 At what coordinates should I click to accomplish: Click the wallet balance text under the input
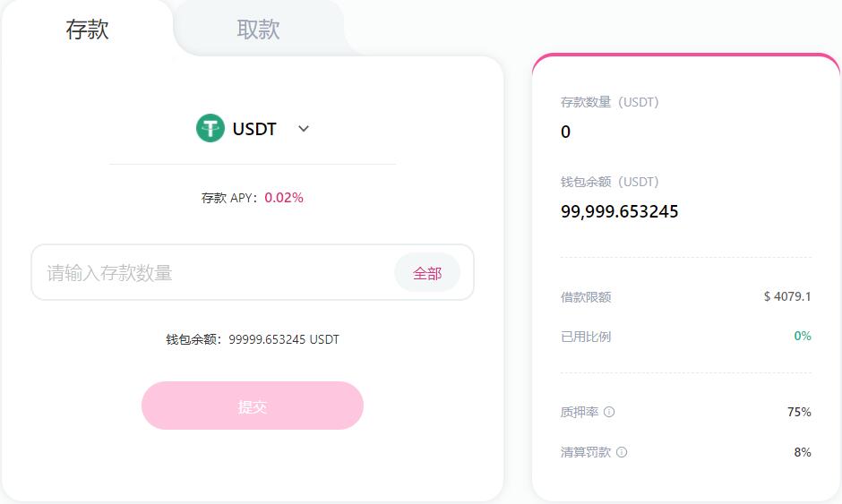[x=253, y=339]
